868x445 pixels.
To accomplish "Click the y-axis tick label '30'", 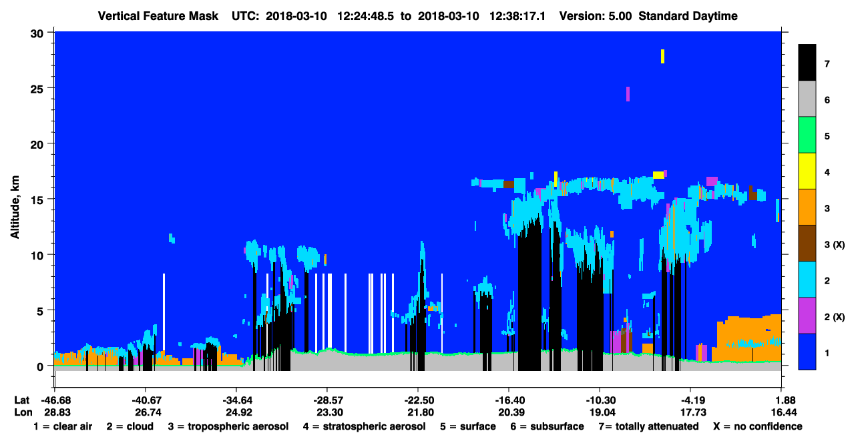I will coord(39,33).
